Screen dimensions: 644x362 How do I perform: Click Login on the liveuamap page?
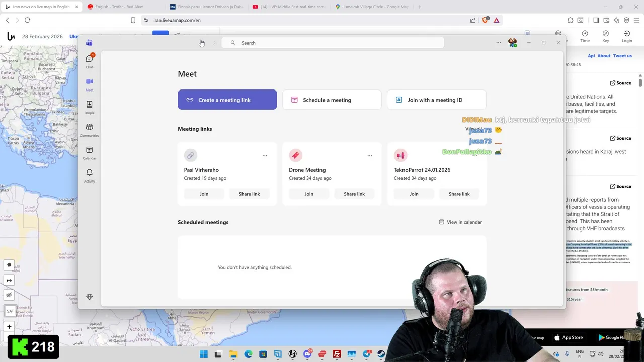[627, 36]
